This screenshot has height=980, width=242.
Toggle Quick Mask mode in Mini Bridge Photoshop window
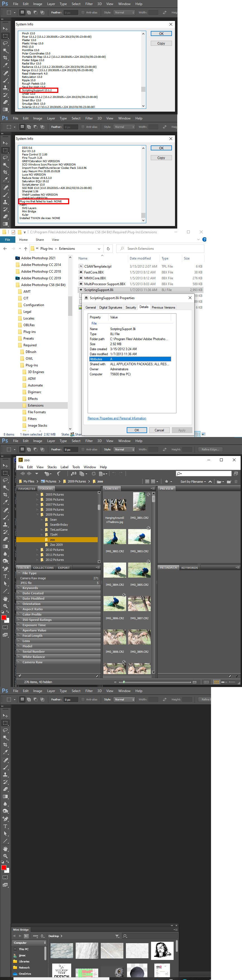click(x=5, y=877)
